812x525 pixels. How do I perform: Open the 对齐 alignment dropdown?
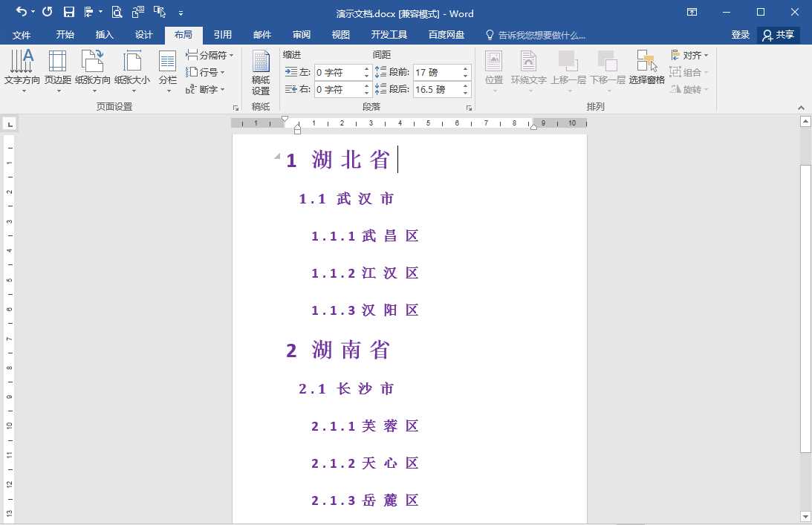pos(689,54)
